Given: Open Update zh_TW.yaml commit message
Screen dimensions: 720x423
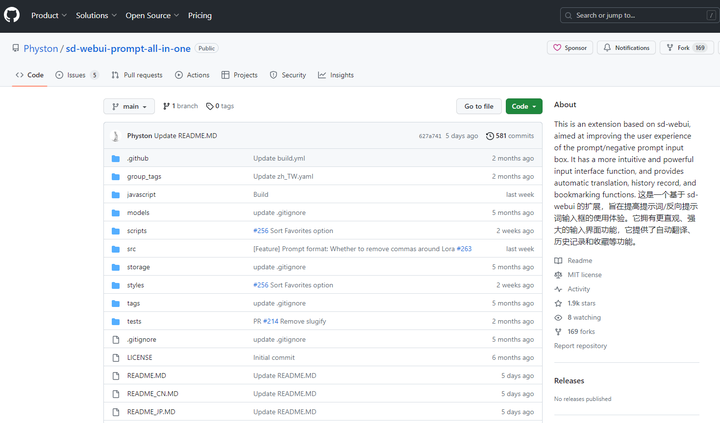Looking at the screenshot, I should coord(283,176).
